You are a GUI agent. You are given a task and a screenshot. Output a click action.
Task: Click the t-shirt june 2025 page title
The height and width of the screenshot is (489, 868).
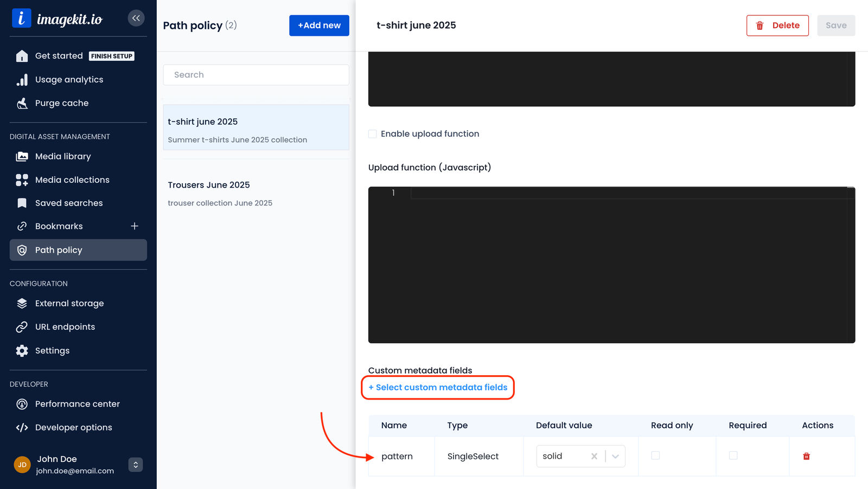click(416, 25)
